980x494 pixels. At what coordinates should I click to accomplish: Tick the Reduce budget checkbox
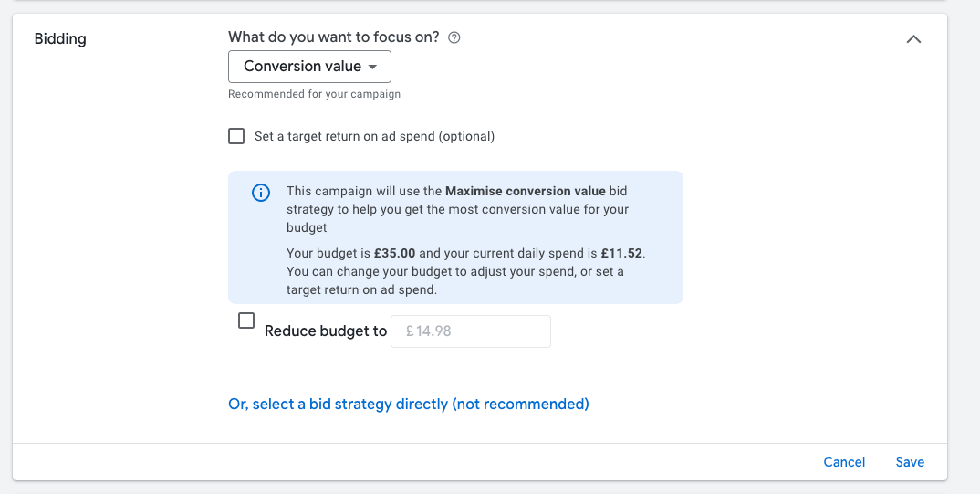click(246, 321)
